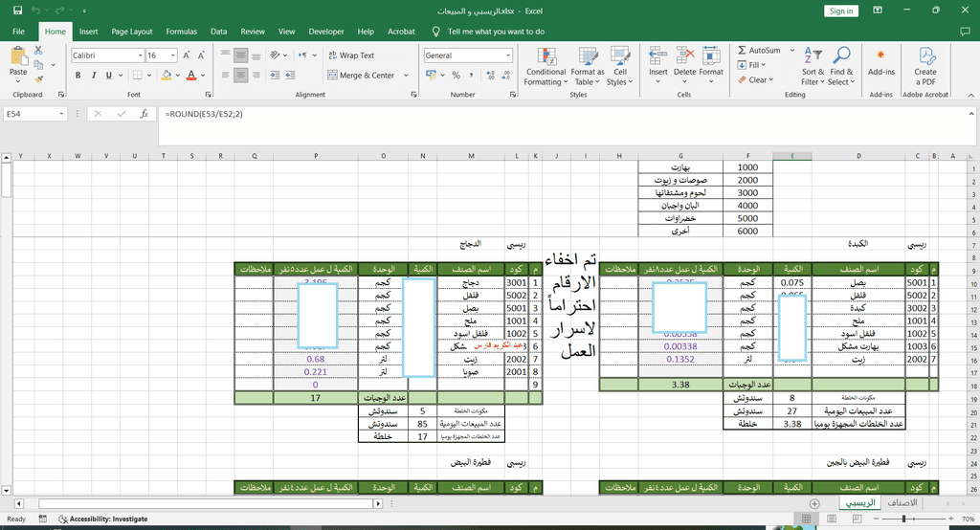This screenshot has height=530, width=980.
Task: Select the الاصناف sheet tab
Action: (902, 502)
